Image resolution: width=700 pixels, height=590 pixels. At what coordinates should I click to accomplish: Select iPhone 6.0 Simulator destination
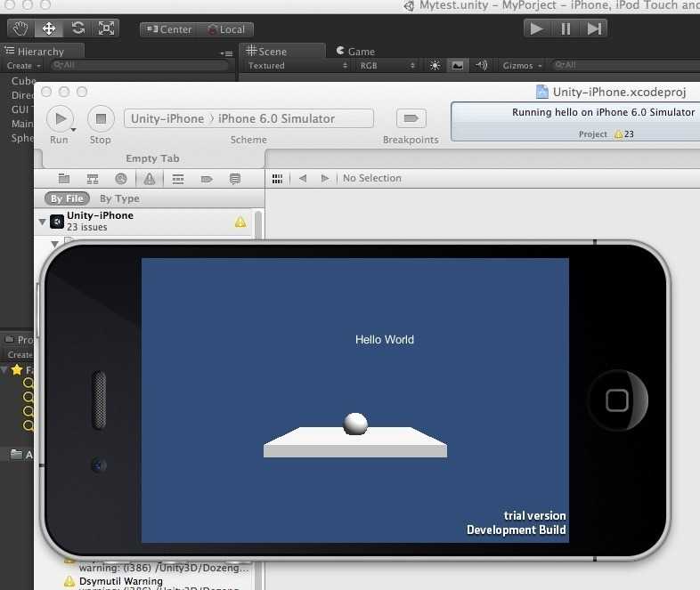pyautogui.click(x=276, y=118)
